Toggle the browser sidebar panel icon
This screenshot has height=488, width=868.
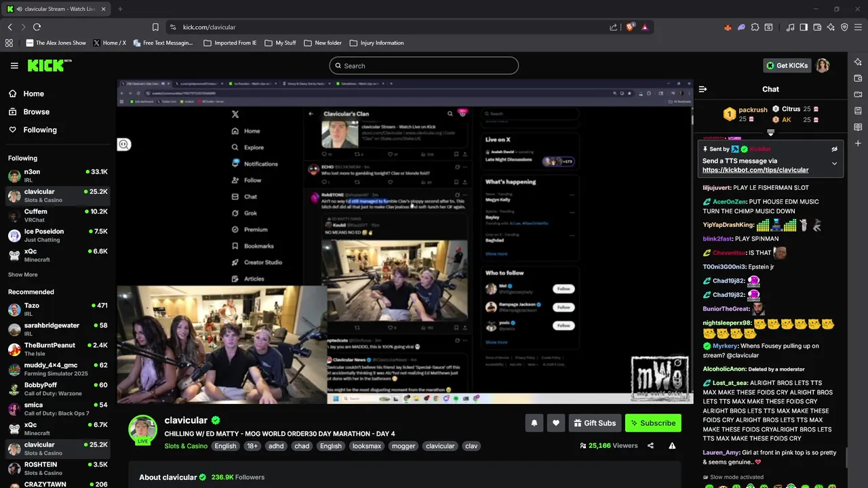tap(804, 27)
